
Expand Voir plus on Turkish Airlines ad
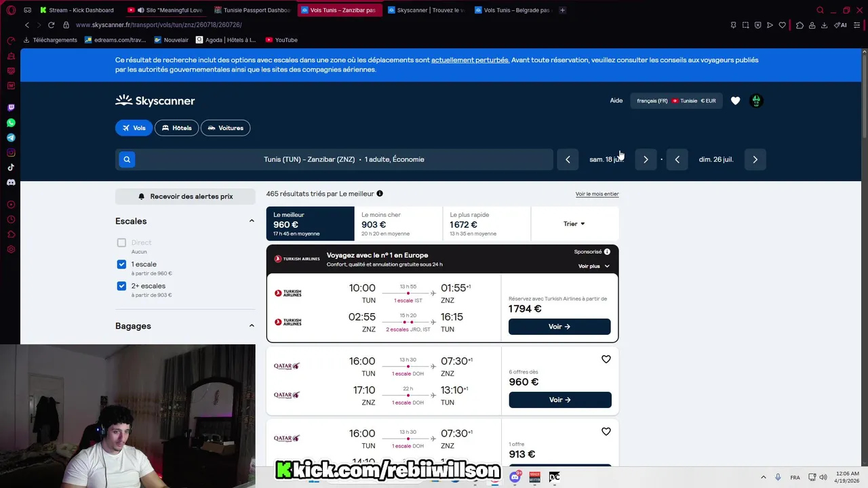click(594, 266)
